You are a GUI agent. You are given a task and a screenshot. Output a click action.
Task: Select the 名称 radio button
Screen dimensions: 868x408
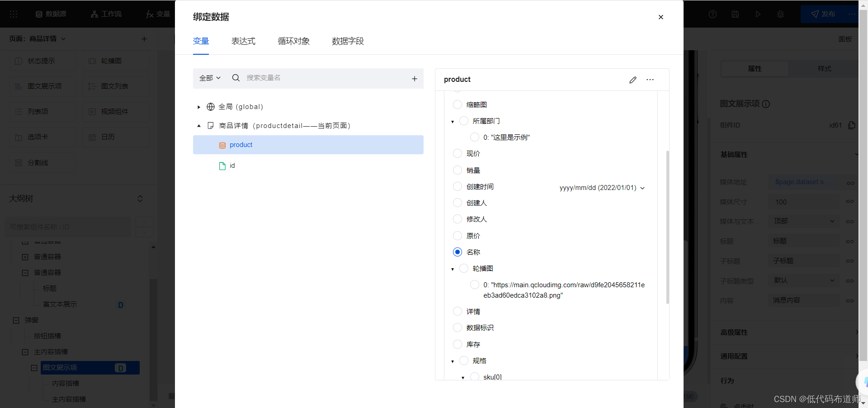[458, 252]
